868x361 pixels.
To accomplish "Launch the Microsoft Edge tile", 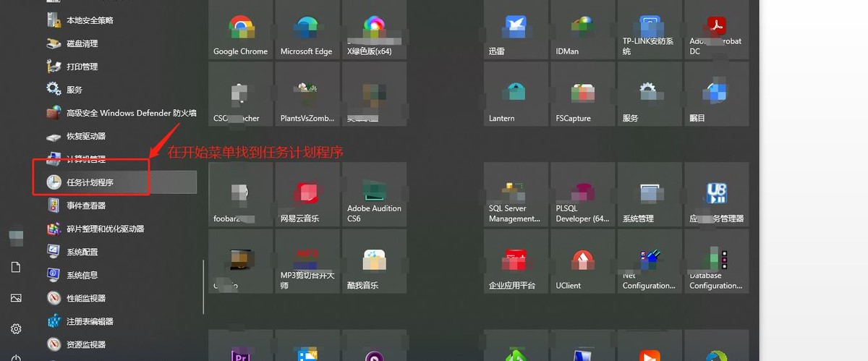I will pyautogui.click(x=307, y=30).
